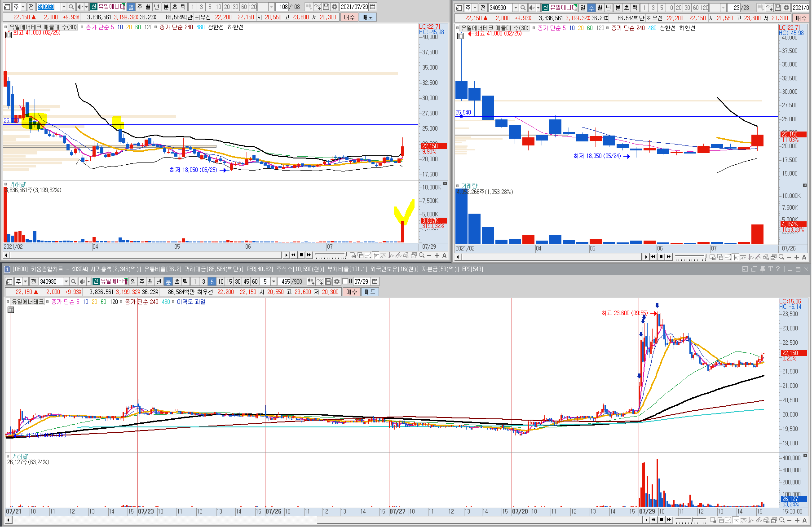Image resolution: width=812 pixels, height=527 pixels.
Task: Click 매수 buy button in bottom chart
Action: 352,292
